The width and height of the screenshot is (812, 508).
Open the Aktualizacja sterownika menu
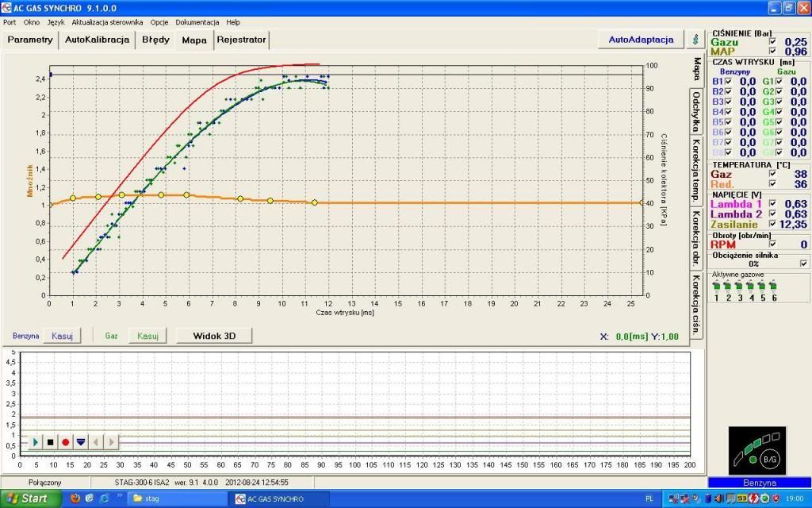coord(107,22)
